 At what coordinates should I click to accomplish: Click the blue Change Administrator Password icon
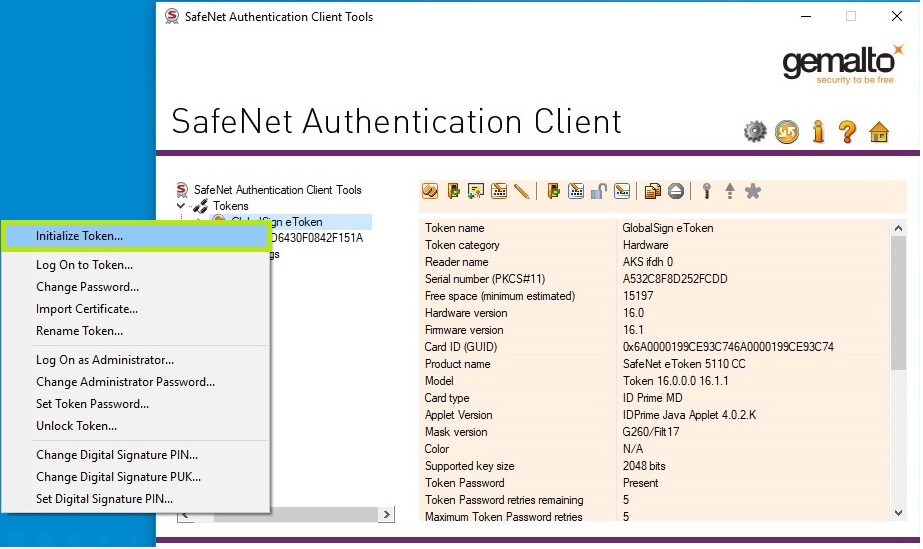pyautogui.click(x=576, y=191)
